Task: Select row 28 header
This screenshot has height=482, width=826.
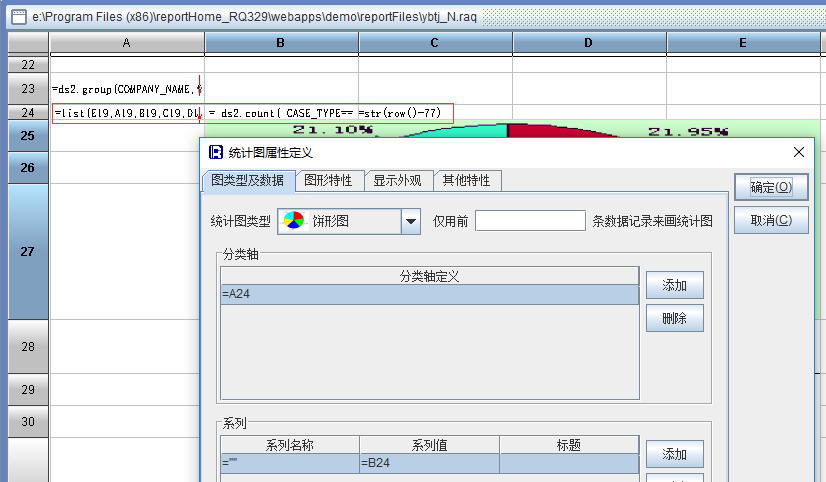Action: (28, 347)
